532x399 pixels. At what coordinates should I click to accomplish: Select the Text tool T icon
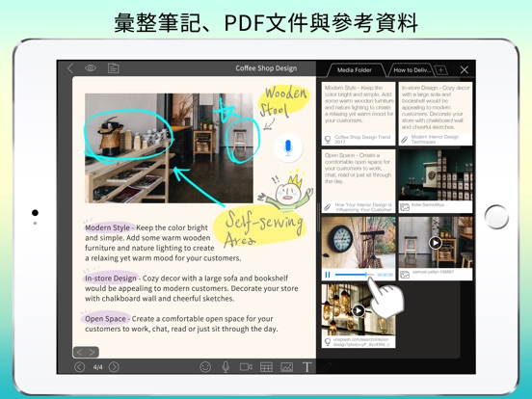[x=306, y=367]
